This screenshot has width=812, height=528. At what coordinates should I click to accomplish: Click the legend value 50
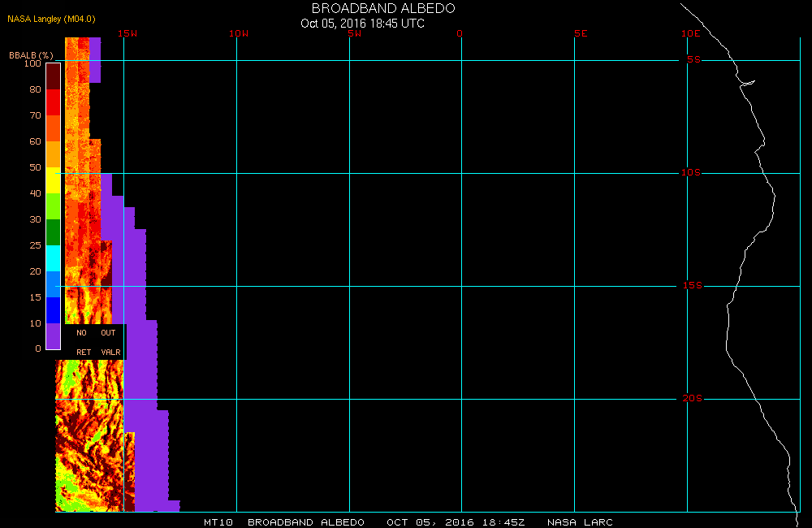coord(35,167)
